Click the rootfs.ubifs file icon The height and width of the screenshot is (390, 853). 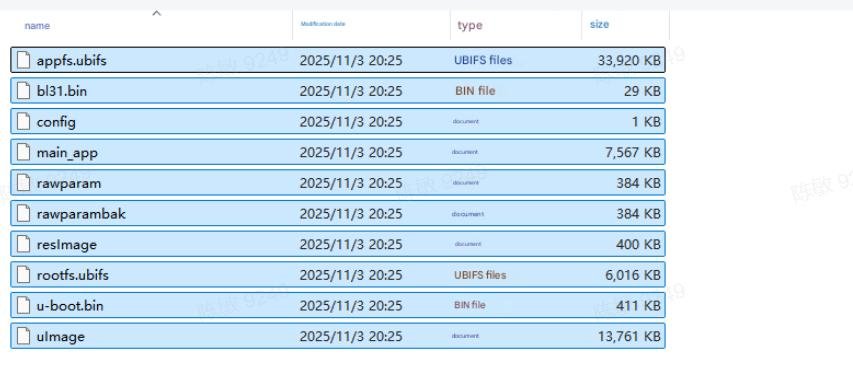23,275
